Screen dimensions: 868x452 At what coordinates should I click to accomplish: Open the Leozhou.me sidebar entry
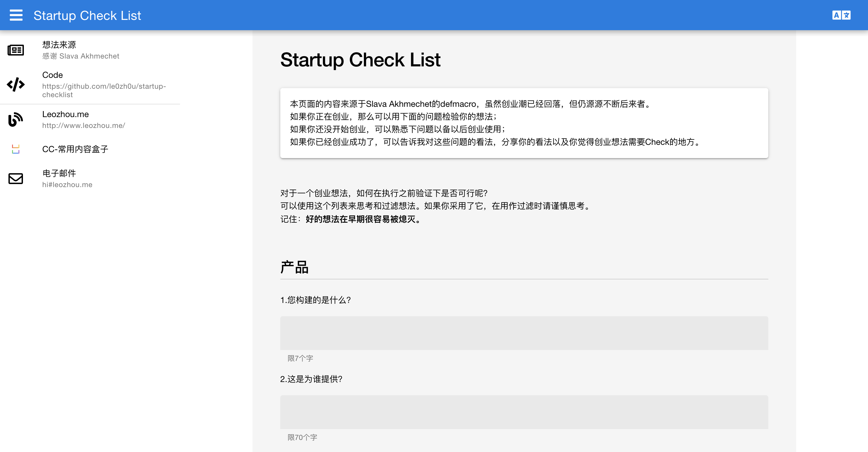point(90,119)
